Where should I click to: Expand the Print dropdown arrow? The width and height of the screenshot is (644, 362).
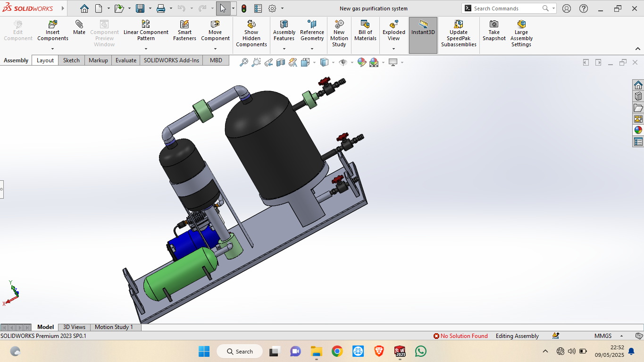[x=171, y=8]
